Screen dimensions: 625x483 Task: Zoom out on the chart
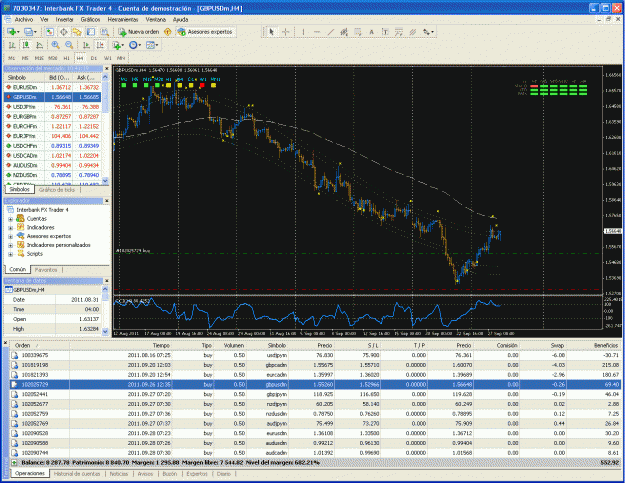pyautogui.click(x=69, y=45)
